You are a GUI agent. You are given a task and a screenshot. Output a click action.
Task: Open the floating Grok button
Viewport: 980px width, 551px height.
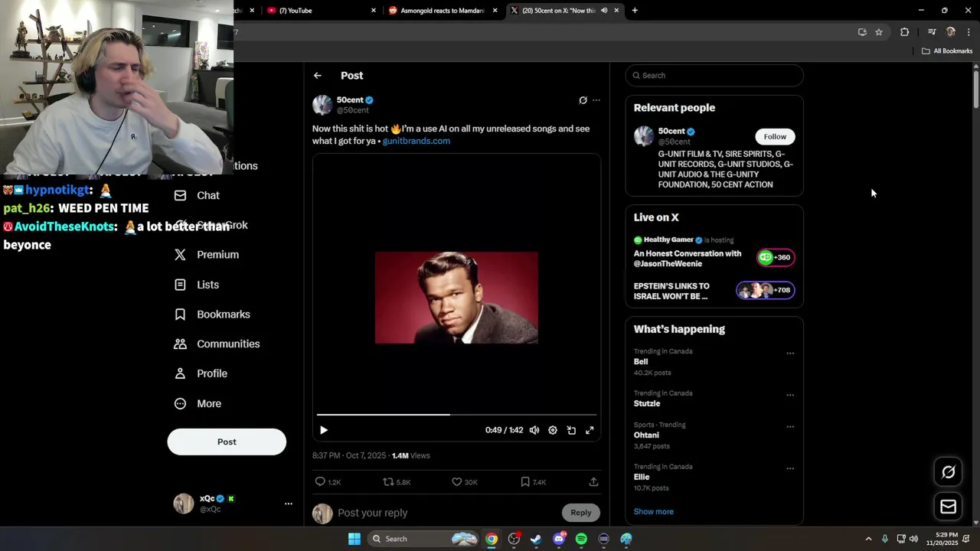[948, 472]
